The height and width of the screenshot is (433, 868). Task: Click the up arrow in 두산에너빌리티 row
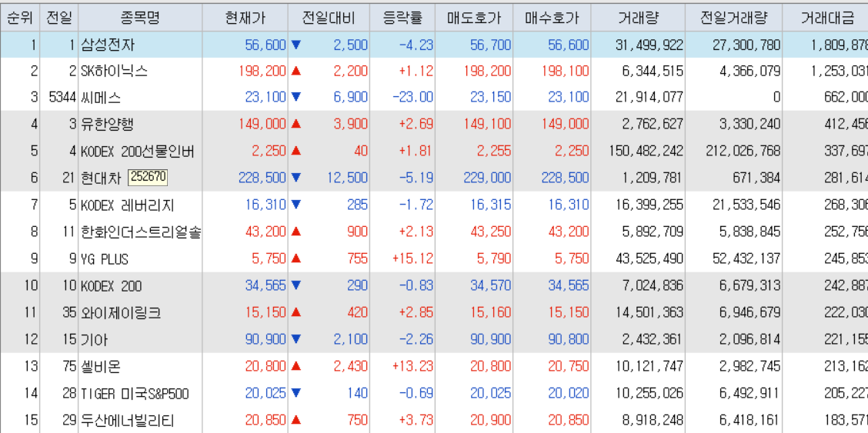[x=296, y=420]
